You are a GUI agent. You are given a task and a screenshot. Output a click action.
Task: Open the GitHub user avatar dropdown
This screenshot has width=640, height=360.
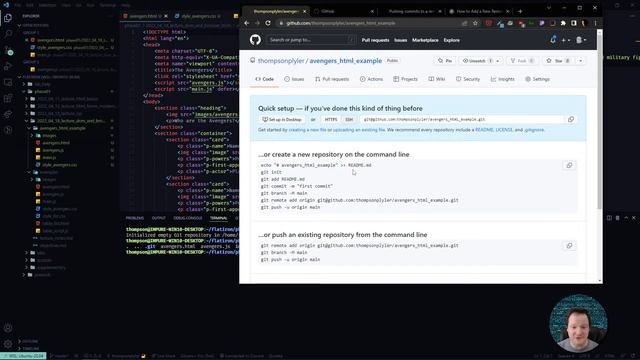click(581, 40)
